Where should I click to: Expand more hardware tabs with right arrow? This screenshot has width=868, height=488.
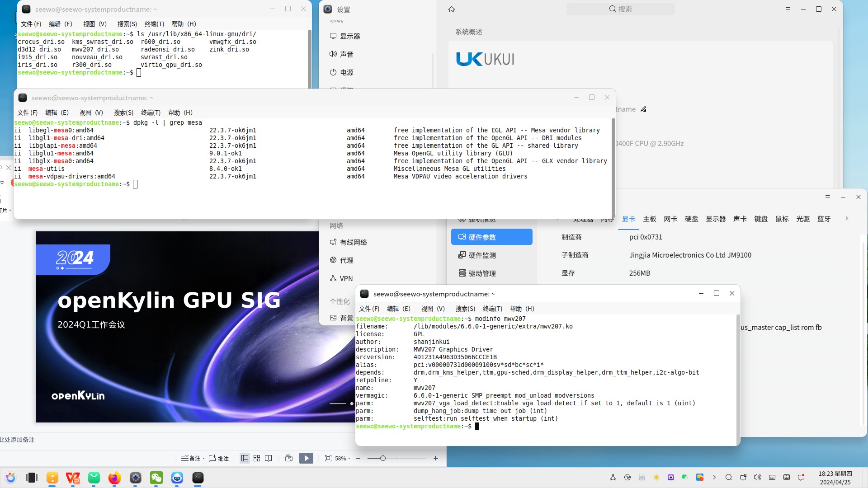tap(847, 218)
